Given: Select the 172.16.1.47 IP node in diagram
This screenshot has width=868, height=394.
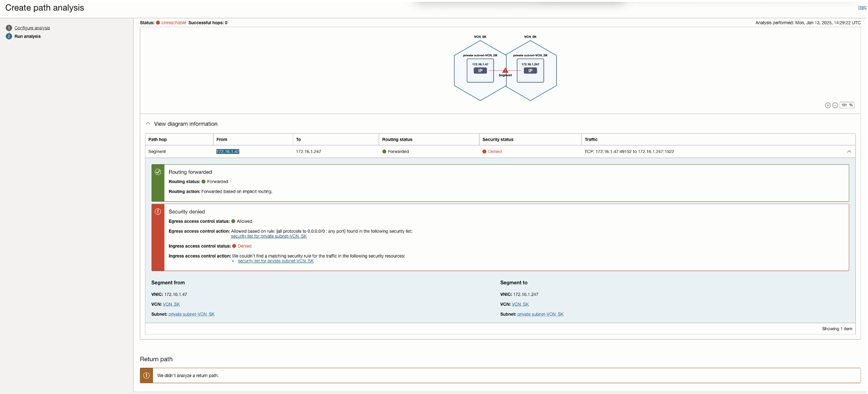Looking at the screenshot, I should tap(480, 70).
